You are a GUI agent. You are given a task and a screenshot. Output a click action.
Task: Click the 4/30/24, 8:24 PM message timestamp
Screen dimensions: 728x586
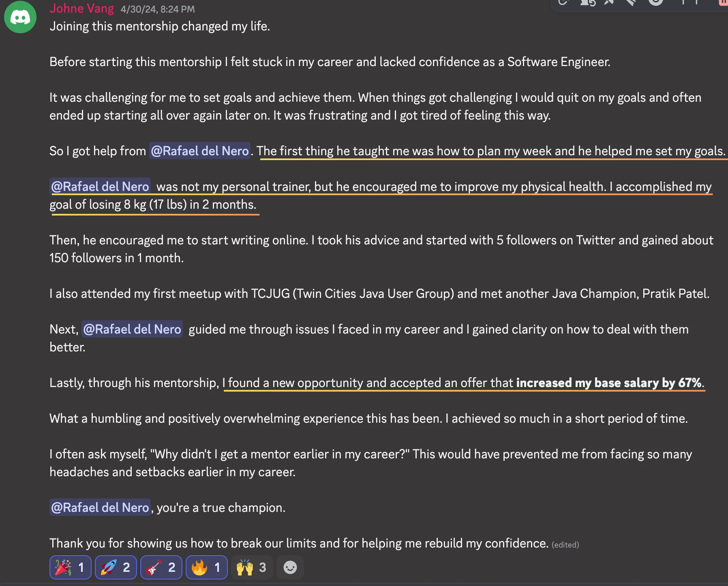(x=157, y=9)
